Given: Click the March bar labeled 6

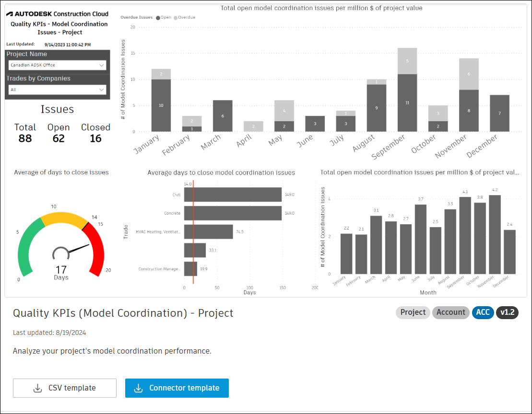Looking at the screenshot, I should 223,116.
